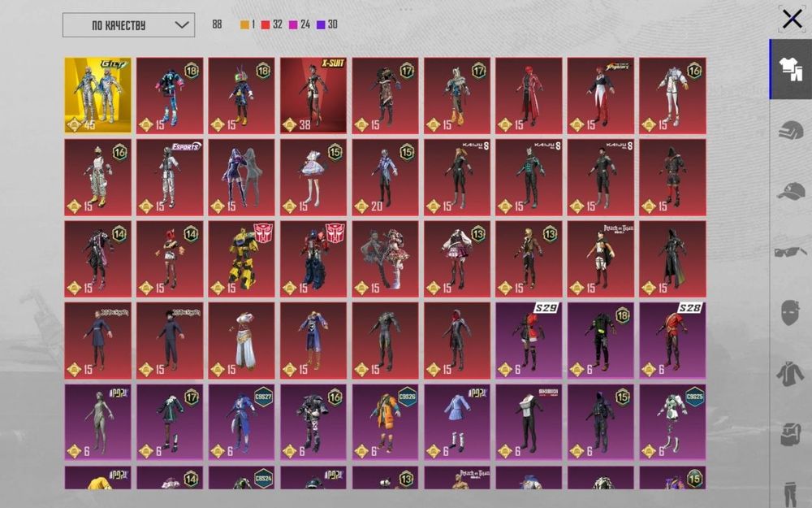This screenshot has width=812, height=508.
Task: Open the glasses category in sidebar
Action: click(x=791, y=253)
